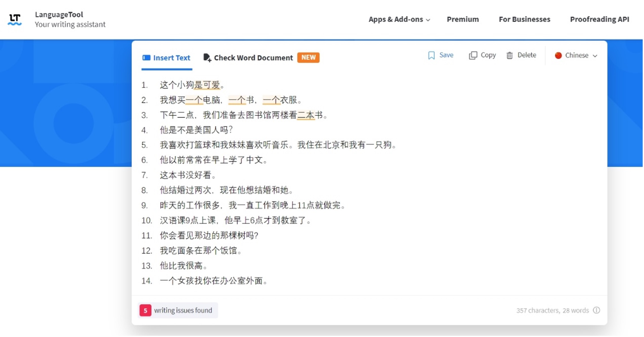Click the orange NEW badge
The image size is (644, 337).
[x=309, y=58]
